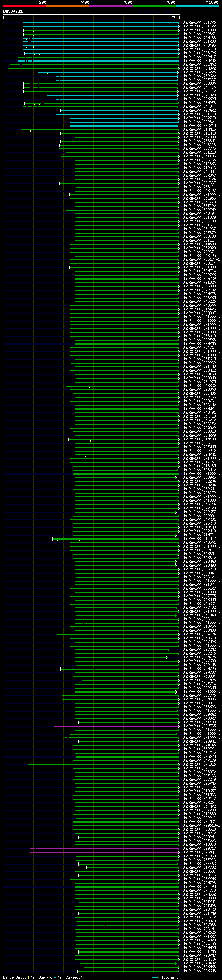
Task: Select hit label UniRef100_Q801K6
Action: click(199, 875)
